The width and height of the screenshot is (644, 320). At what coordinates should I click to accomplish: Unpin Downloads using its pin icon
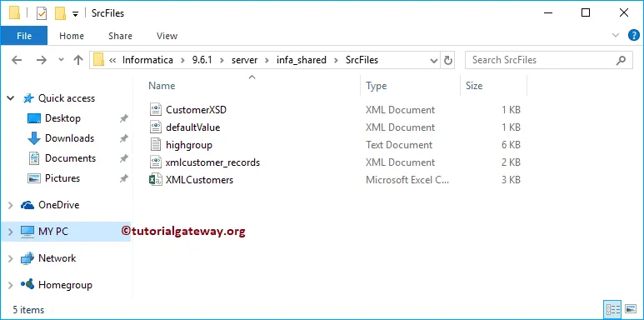(123, 138)
